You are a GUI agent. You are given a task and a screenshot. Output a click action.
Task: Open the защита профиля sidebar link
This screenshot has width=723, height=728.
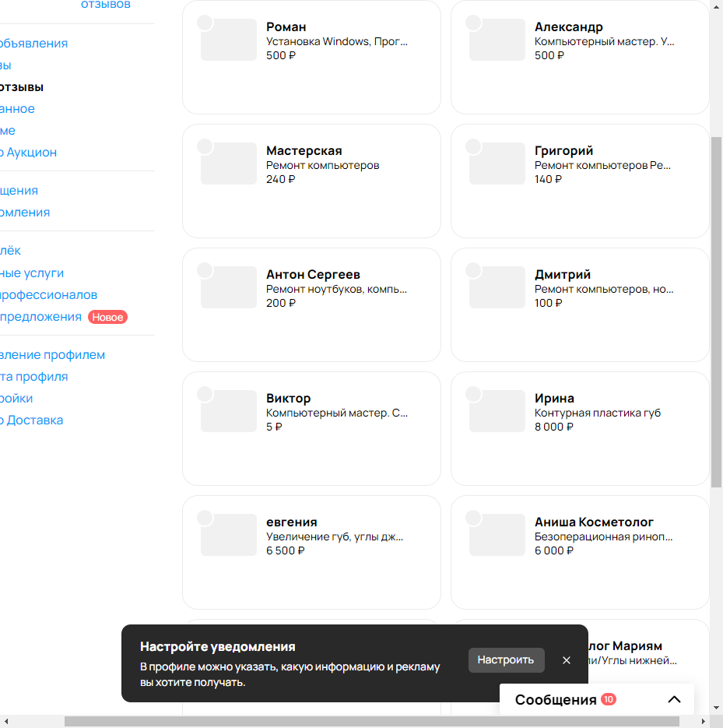point(34,377)
